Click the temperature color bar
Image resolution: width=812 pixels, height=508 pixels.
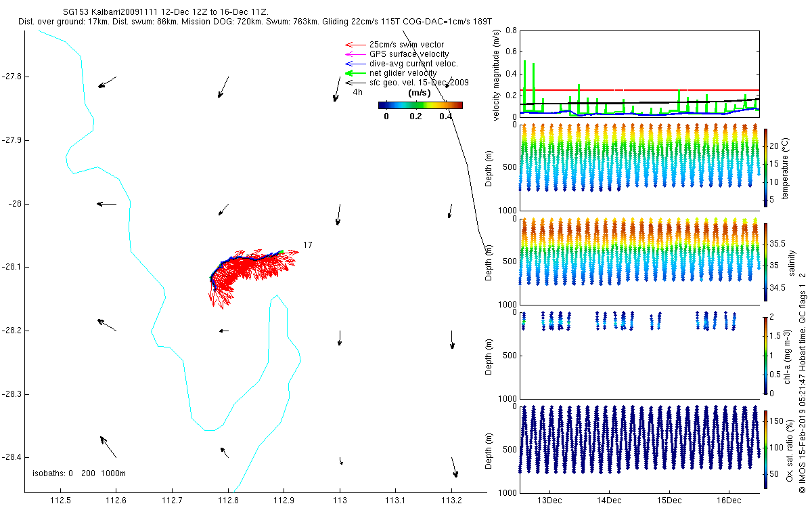point(765,167)
